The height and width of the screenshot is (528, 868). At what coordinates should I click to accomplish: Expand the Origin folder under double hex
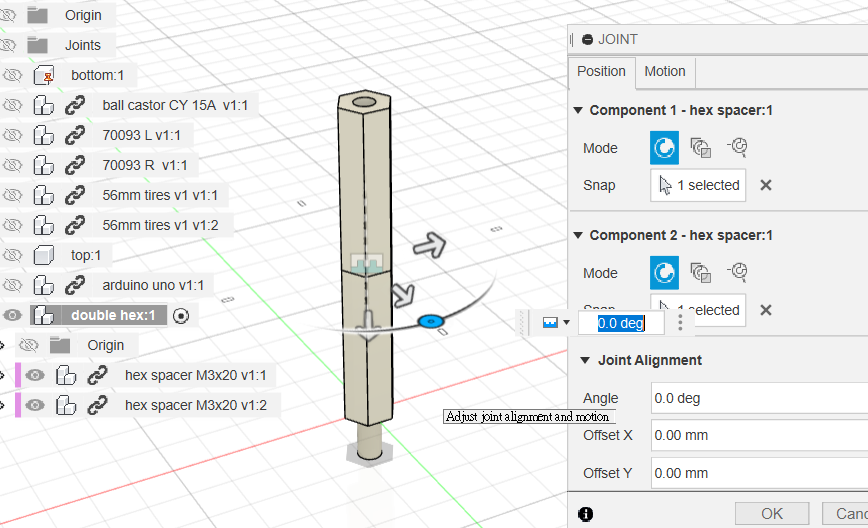coord(2,345)
